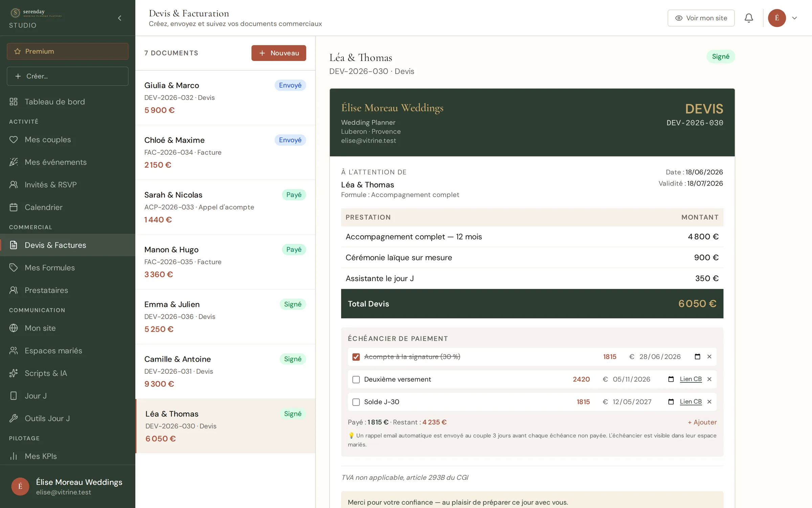
Task: Click + Ajouter to add an installment
Action: 702,422
